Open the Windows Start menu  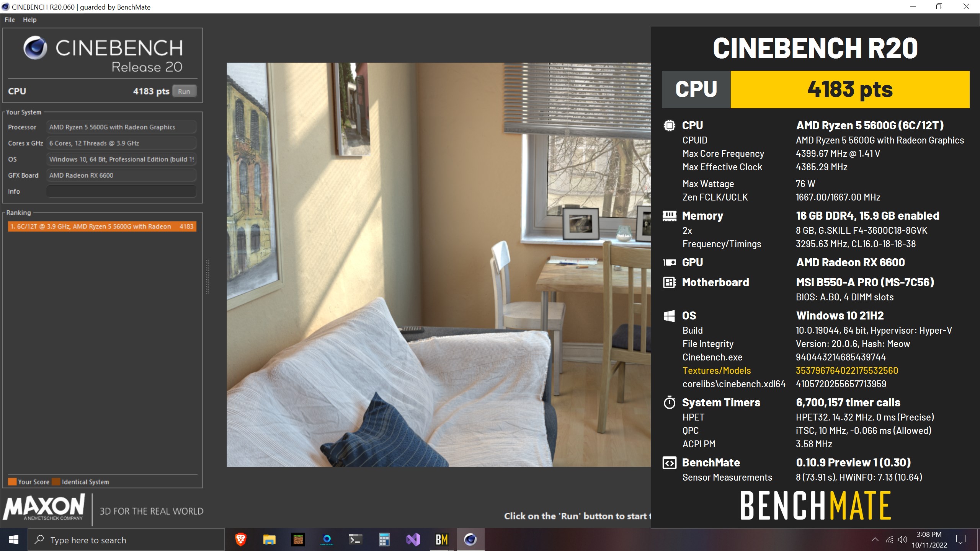click(x=14, y=540)
